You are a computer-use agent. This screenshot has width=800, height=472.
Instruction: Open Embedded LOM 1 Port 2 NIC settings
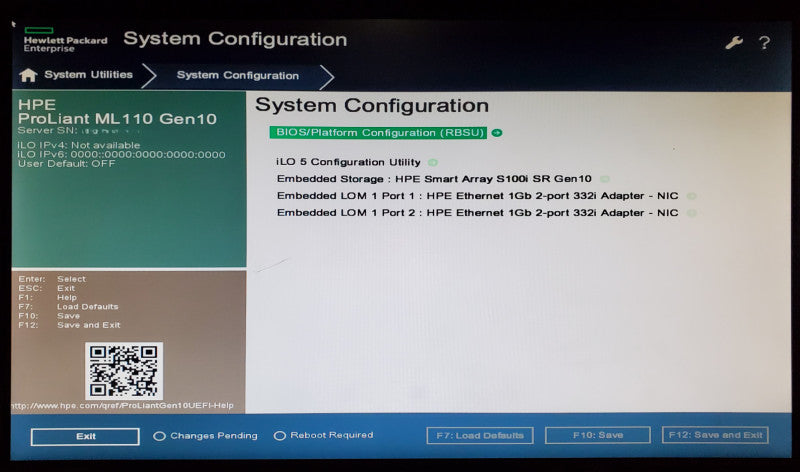478,213
